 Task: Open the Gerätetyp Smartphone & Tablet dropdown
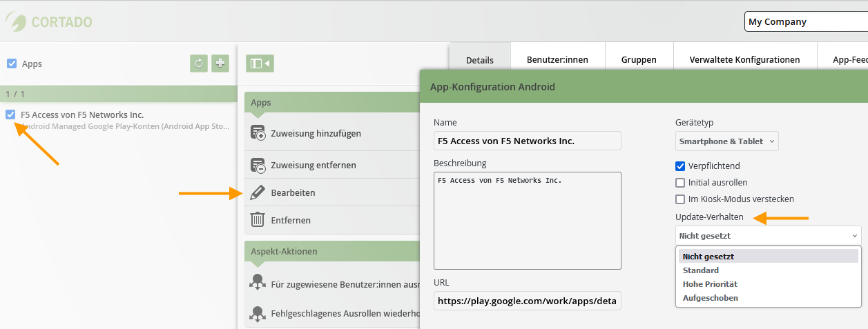click(x=727, y=141)
